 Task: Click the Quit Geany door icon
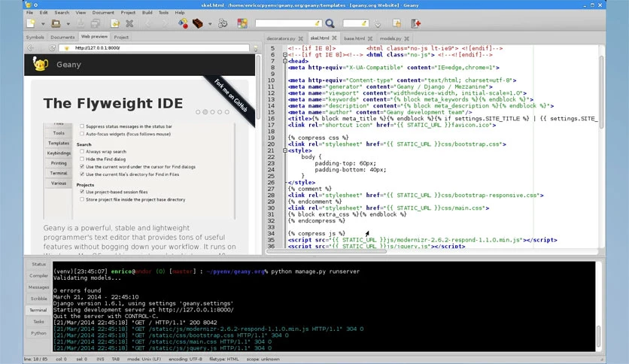(x=416, y=23)
